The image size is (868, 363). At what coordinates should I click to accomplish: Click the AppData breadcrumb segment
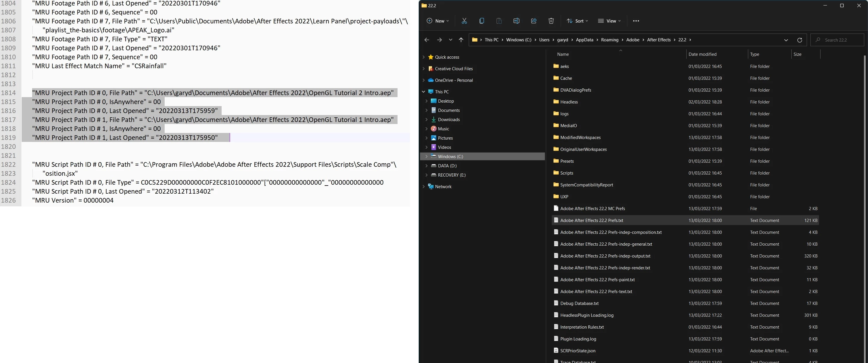click(x=584, y=40)
